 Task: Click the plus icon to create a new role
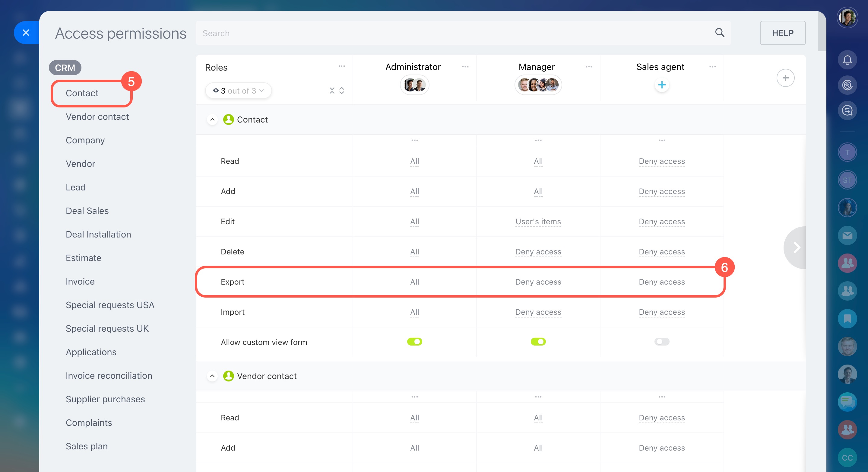(x=785, y=78)
